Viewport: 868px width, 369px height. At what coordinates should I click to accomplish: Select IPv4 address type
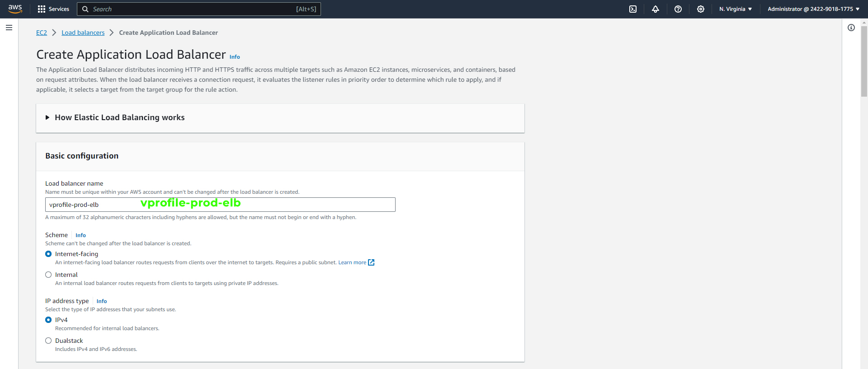48,320
